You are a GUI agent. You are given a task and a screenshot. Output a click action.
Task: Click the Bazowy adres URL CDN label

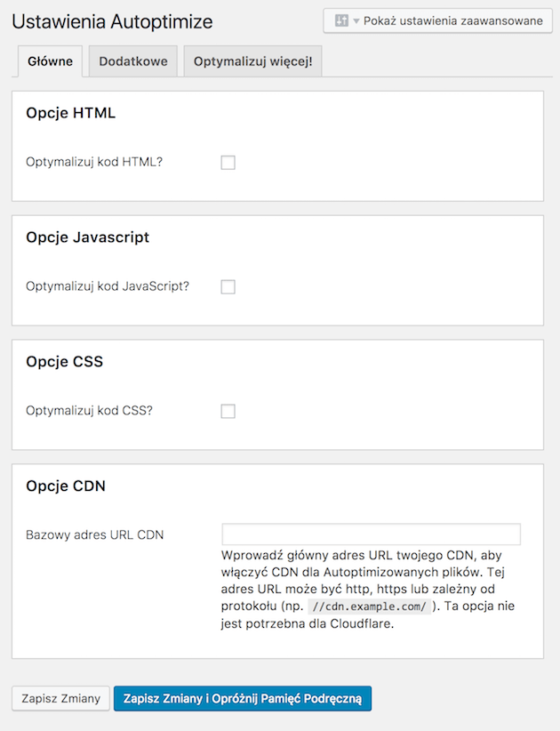[94, 534]
